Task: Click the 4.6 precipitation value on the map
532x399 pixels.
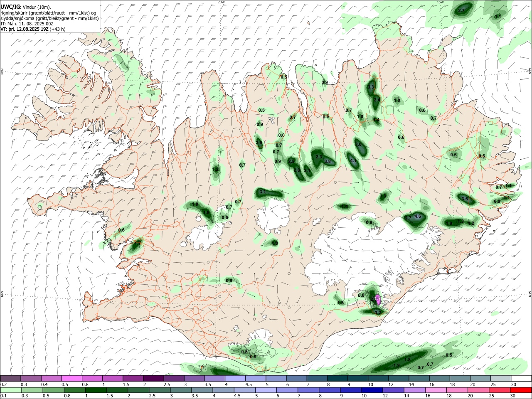Action: (x=418, y=216)
